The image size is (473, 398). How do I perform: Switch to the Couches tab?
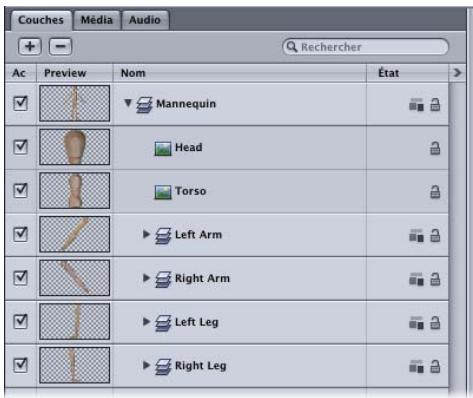point(41,20)
